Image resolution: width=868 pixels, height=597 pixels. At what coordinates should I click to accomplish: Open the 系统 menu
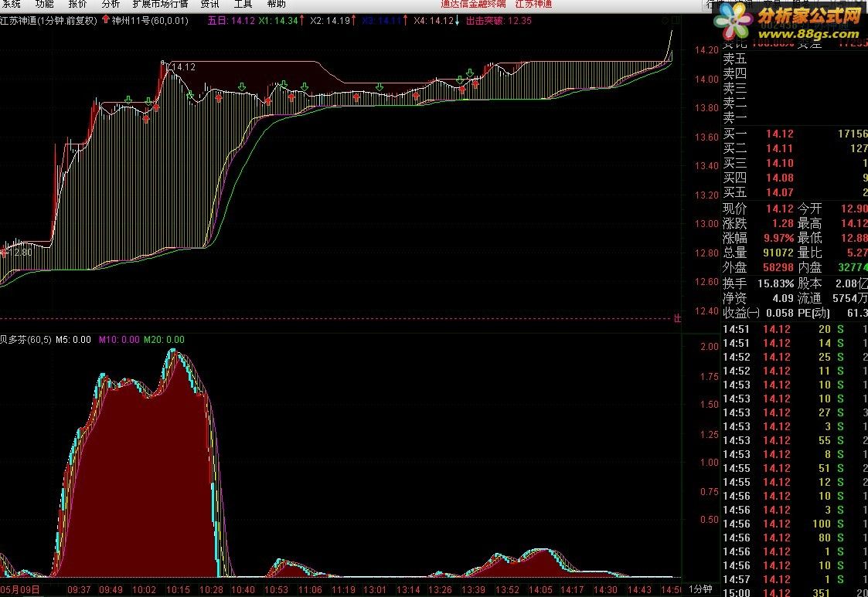[11, 4]
